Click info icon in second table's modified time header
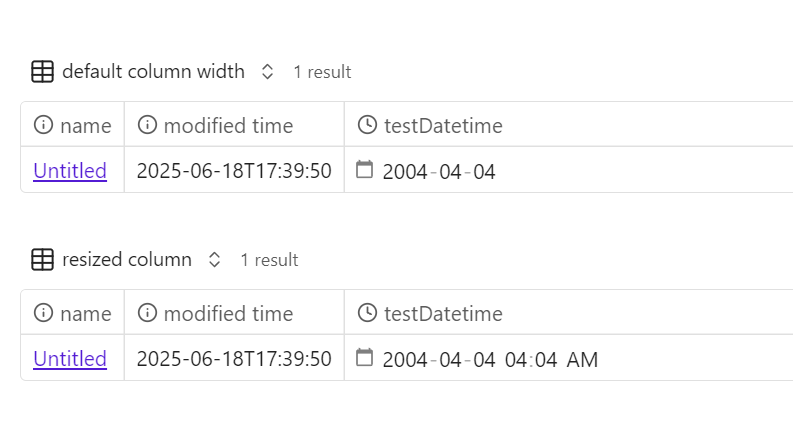 [147, 313]
